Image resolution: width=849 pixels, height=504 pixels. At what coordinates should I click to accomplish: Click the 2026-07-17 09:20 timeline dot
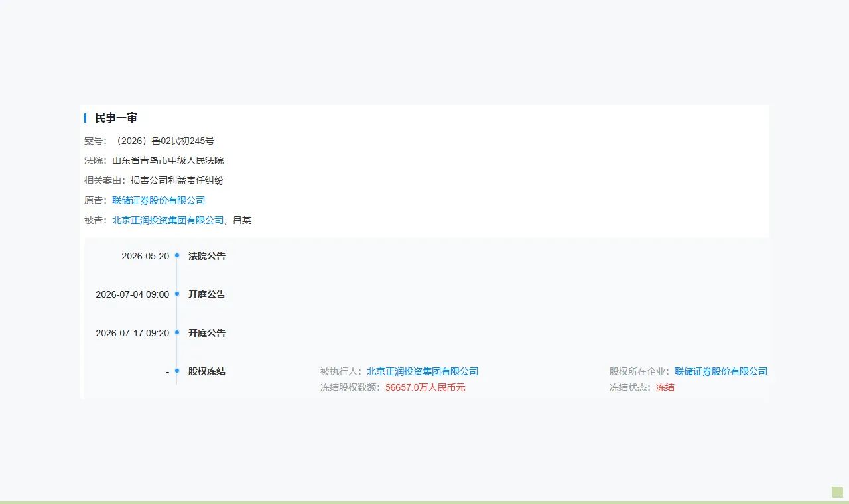tap(177, 332)
